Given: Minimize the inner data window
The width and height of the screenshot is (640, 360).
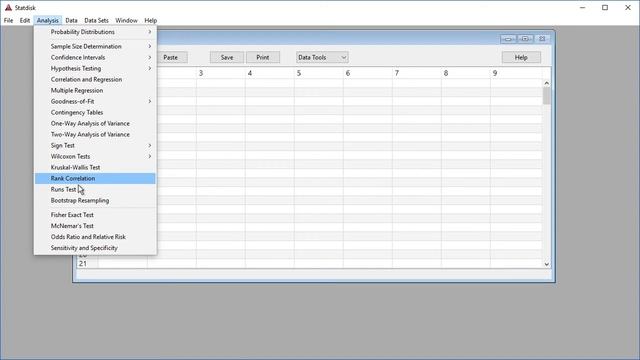Looking at the screenshot, I should (x=508, y=39).
